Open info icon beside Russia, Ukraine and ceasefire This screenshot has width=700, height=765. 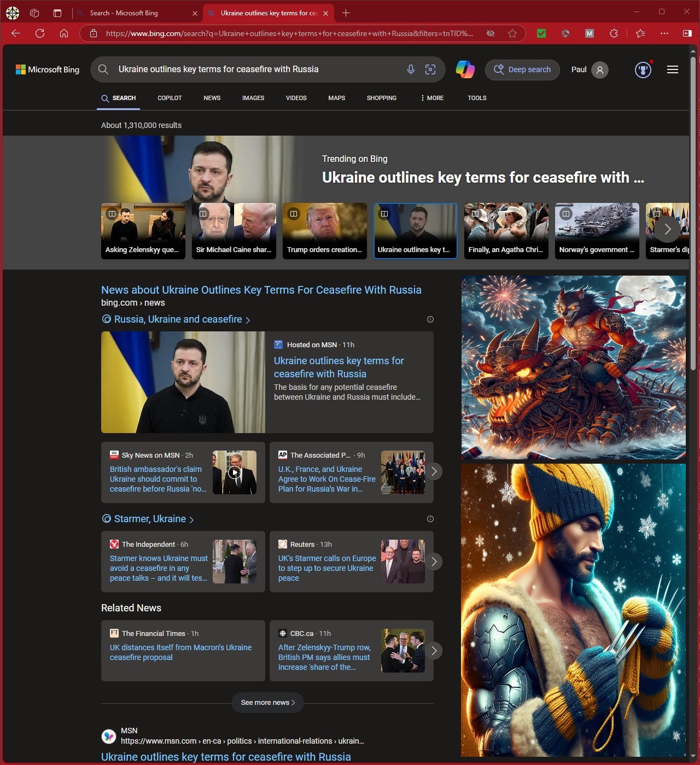(x=430, y=319)
